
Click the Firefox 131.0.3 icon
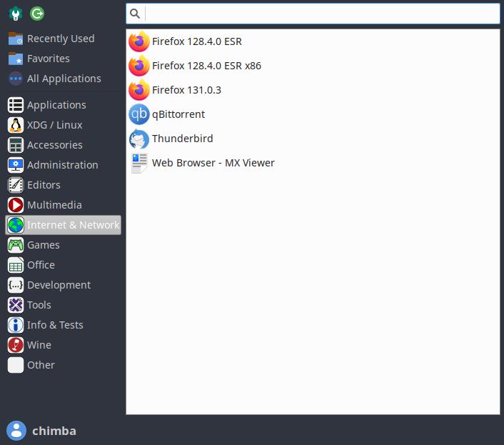coord(139,90)
